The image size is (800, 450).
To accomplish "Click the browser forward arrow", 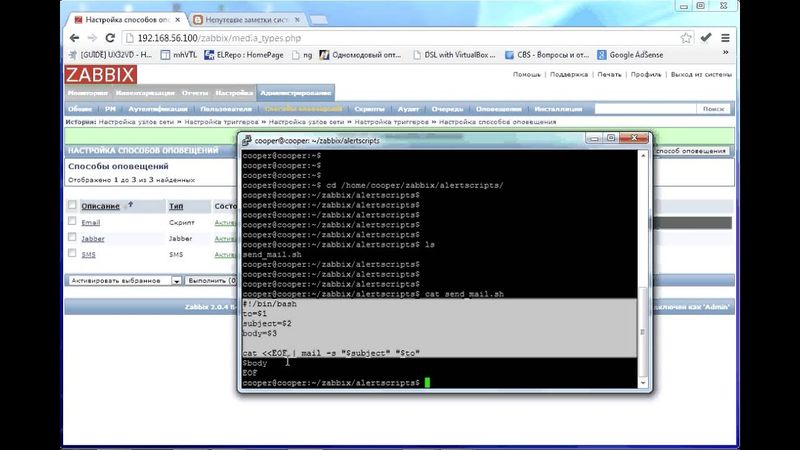I will click(x=92, y=38).
